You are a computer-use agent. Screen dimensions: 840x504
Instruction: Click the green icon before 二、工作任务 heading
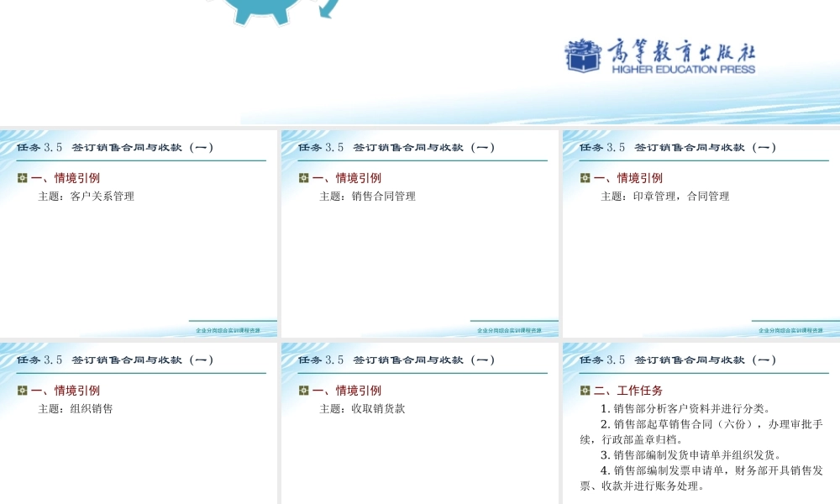pyautogui.click(x=584, y=390)
